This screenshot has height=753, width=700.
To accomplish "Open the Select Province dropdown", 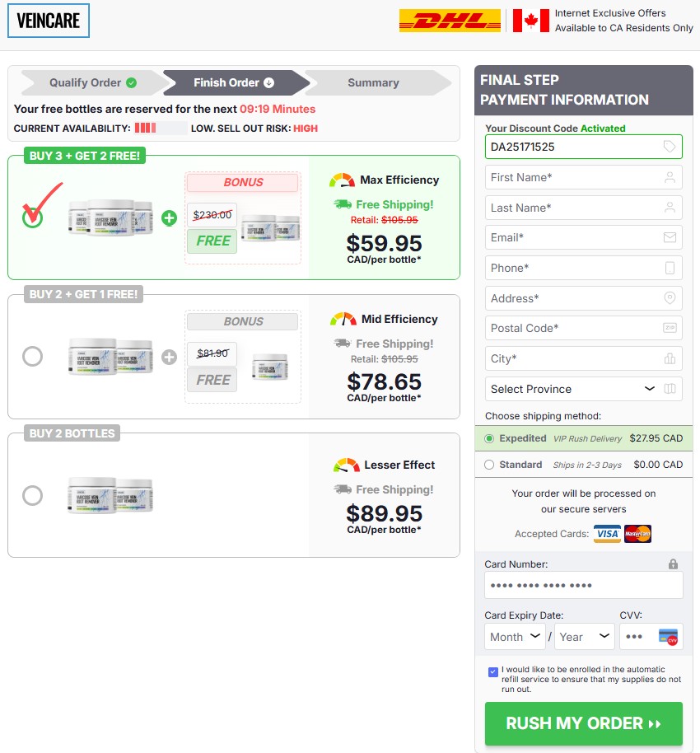I will tap(583, 389).
